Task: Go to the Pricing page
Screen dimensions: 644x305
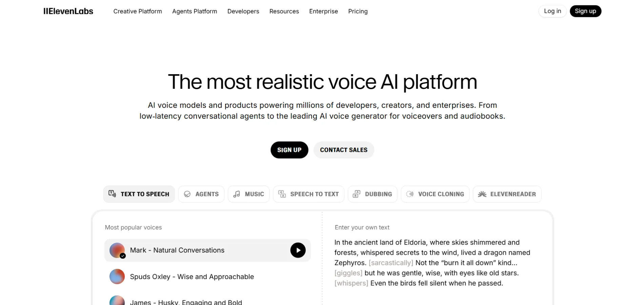Action: click(x=358, y=11)
